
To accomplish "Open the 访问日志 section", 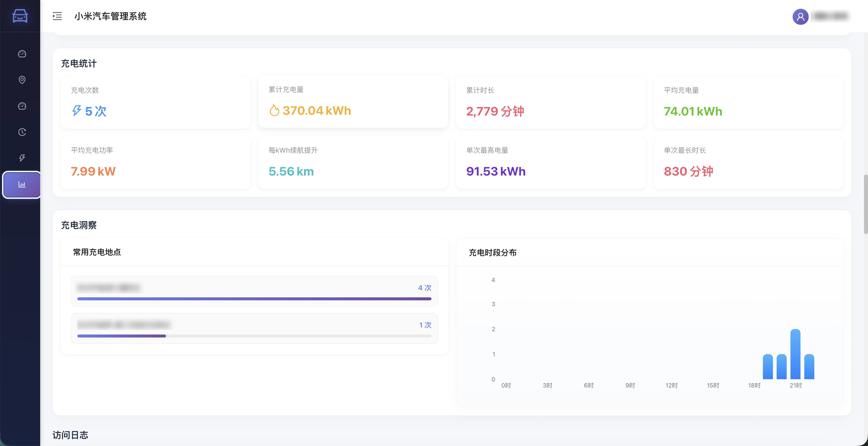I will (x=70, y=435).
